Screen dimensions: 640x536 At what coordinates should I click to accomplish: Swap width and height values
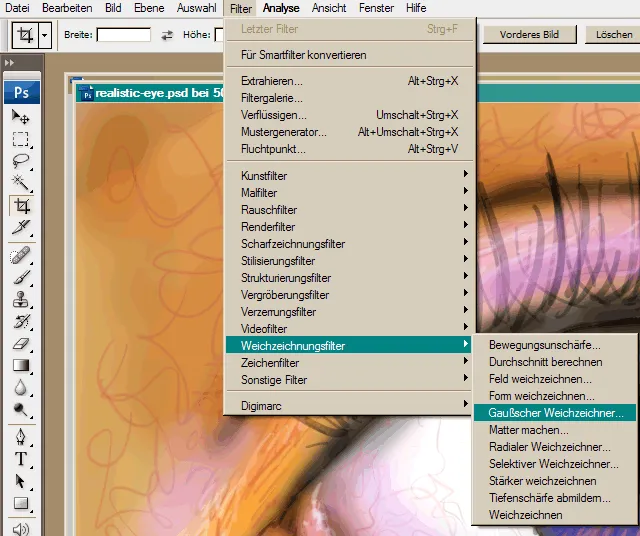click(x=167, y=36)
